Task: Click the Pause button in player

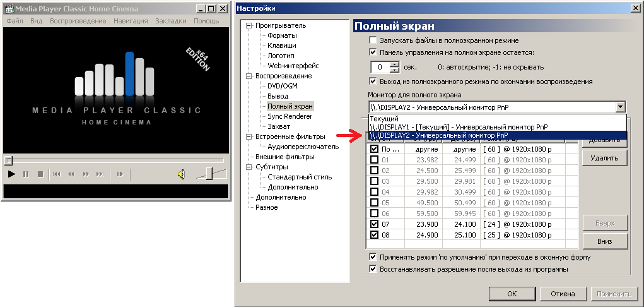Action: coord(26,174)
